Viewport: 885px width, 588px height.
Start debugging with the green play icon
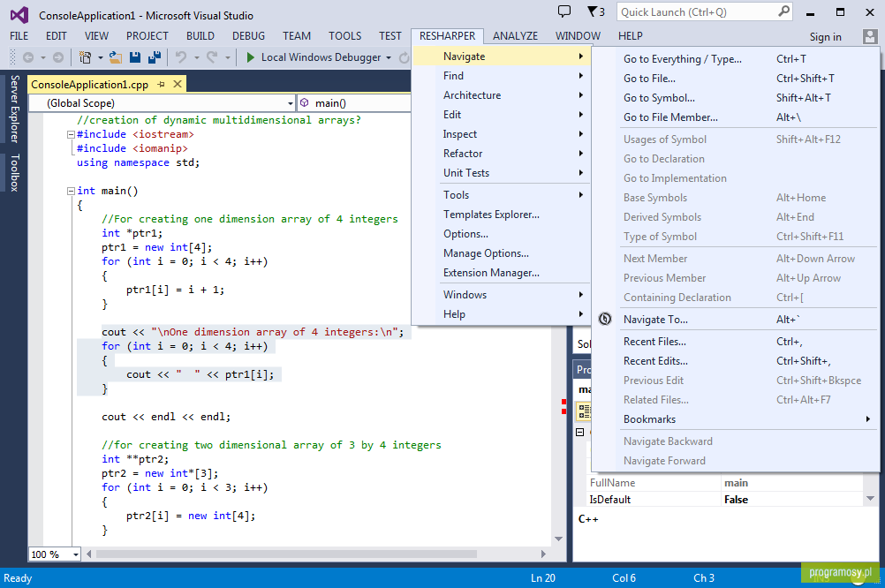(250, 57)
